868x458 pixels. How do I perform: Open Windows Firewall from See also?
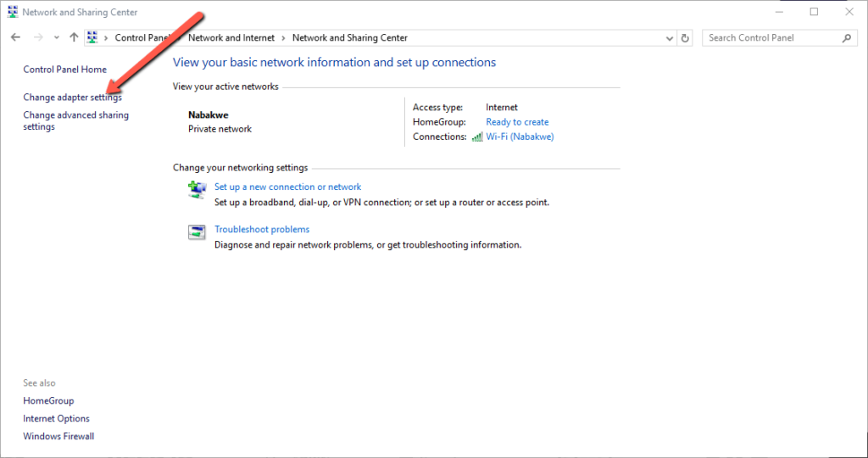click(58, 436)
